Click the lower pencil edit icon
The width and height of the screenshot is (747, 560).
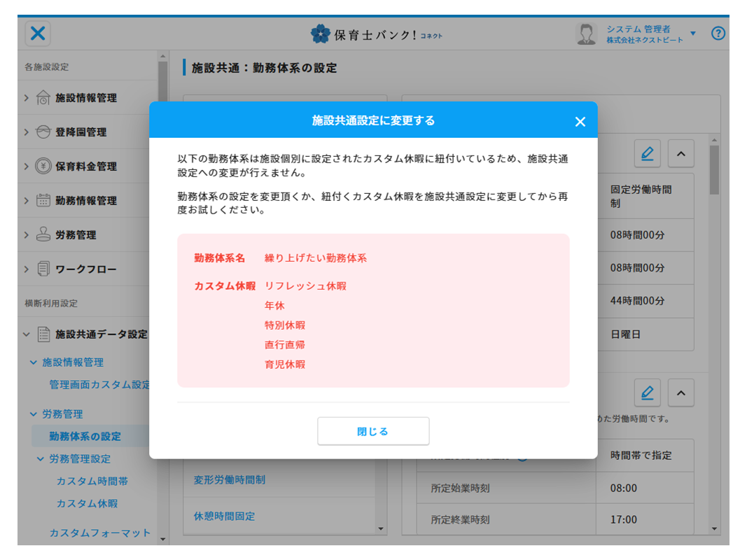click(647, 393)
